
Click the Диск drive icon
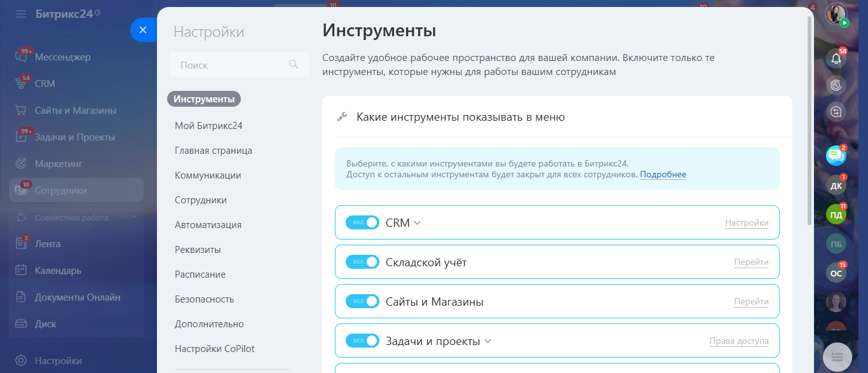click(x=21, y=324)
